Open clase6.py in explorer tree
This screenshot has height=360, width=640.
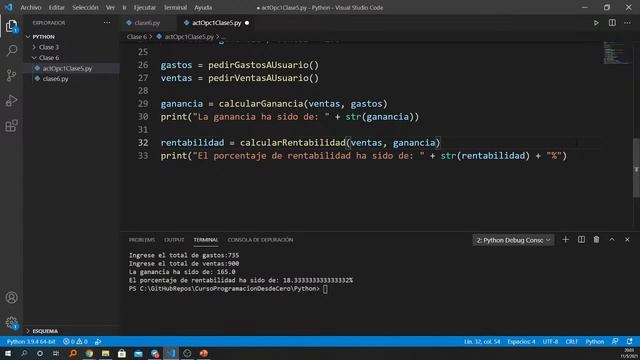(x=56, y=79)
